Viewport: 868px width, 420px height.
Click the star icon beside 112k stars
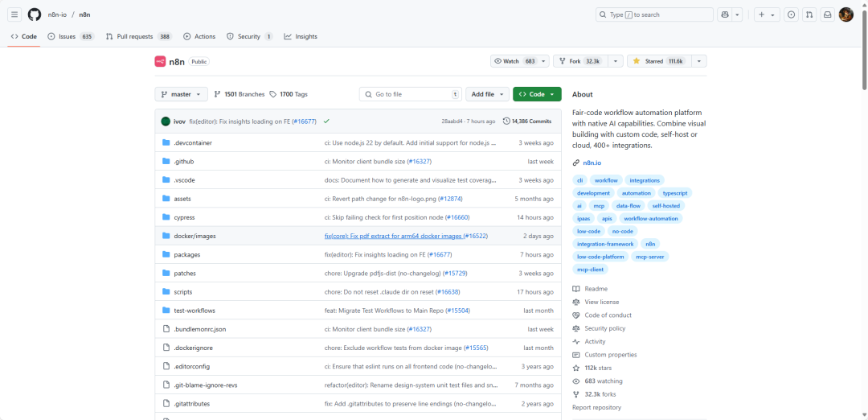pyautogui.click(x=576, y=368)
